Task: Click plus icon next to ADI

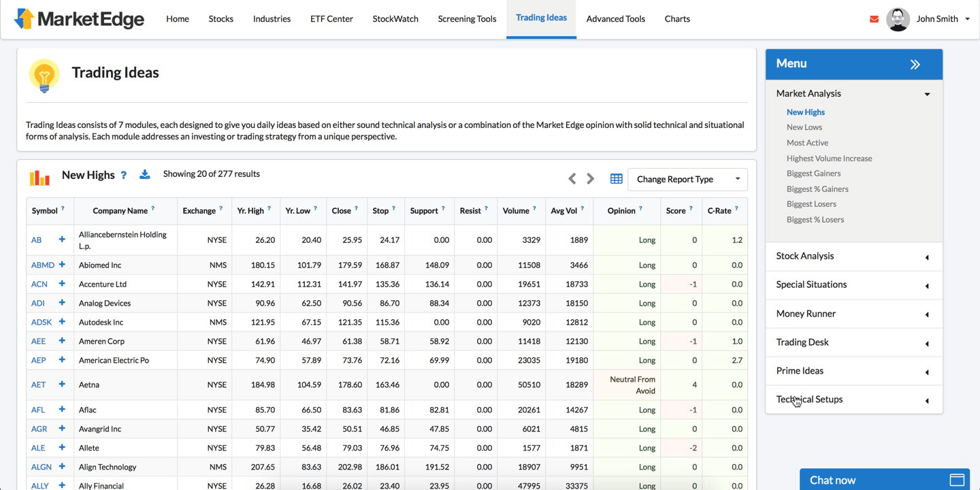Action: point(62,302)
